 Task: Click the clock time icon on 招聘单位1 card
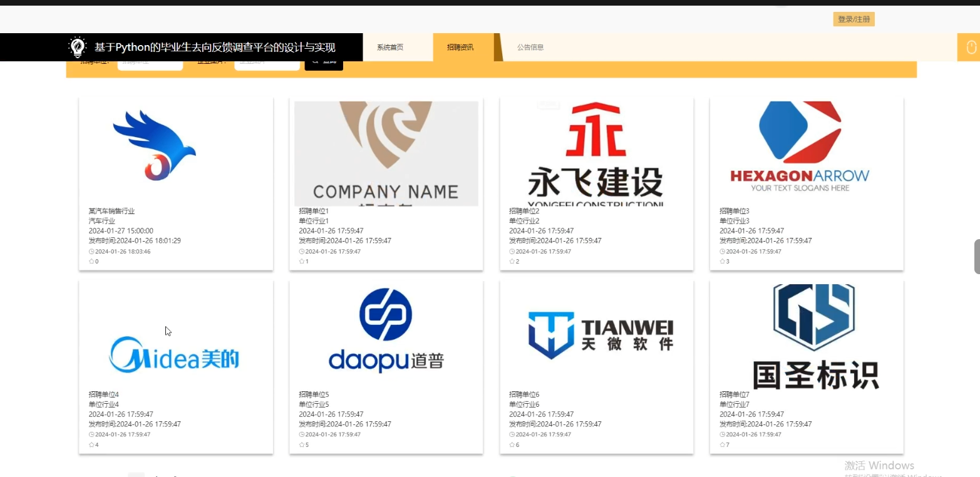click(301, 251)
